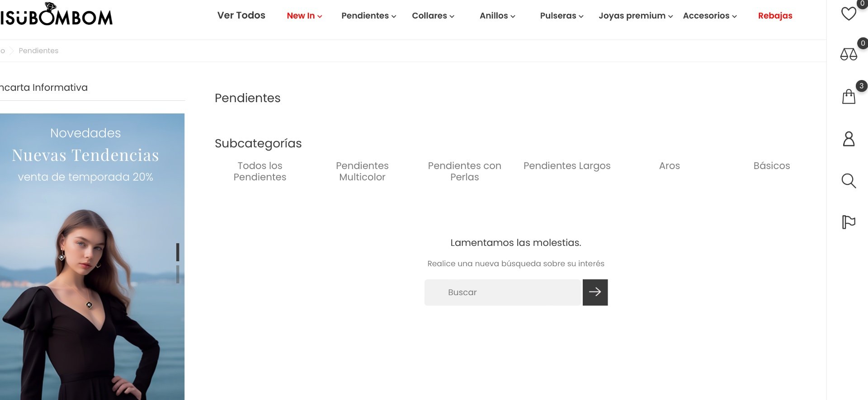Click 'venta de temporada 20%' banner text
This screenshot has height=400, width=868.
coord(85,177)
